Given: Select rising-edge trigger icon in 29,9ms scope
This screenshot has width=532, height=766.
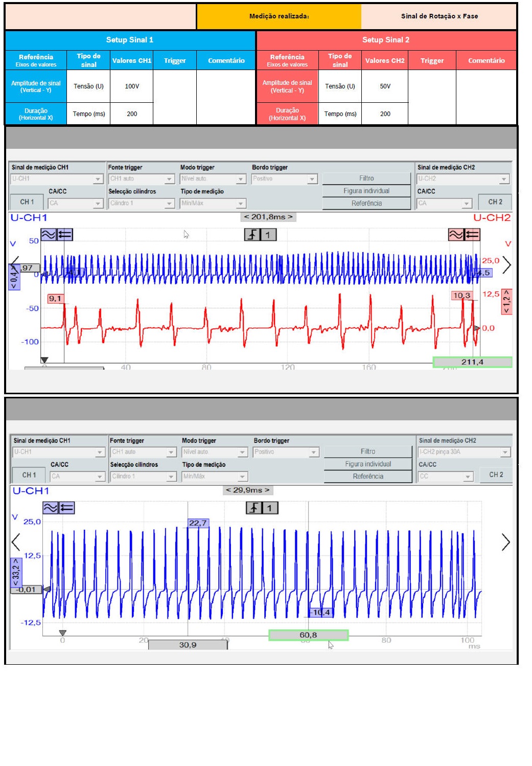Looking at the screenshot, I should [x=254, y=508].
